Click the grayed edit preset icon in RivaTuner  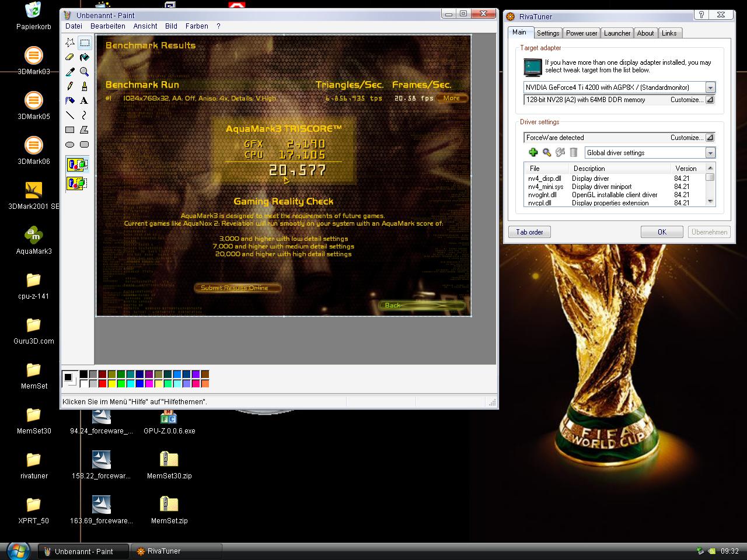(560, 152)
